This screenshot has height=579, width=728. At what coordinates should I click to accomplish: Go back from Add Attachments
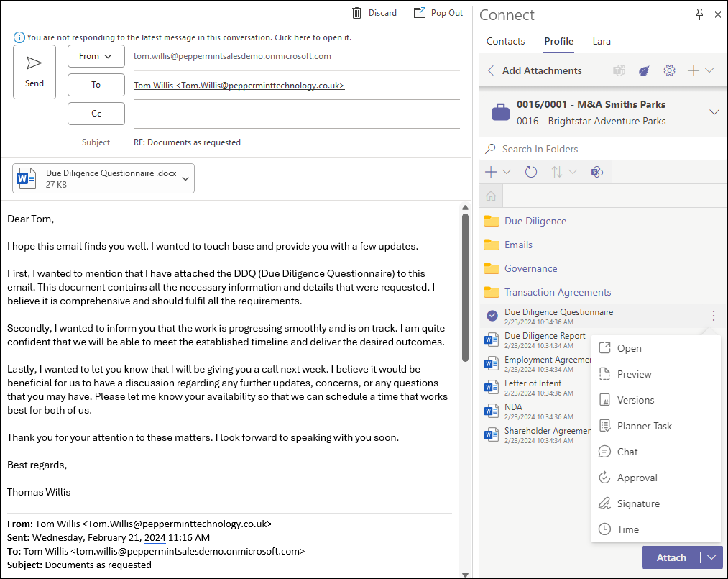point(491,70)
